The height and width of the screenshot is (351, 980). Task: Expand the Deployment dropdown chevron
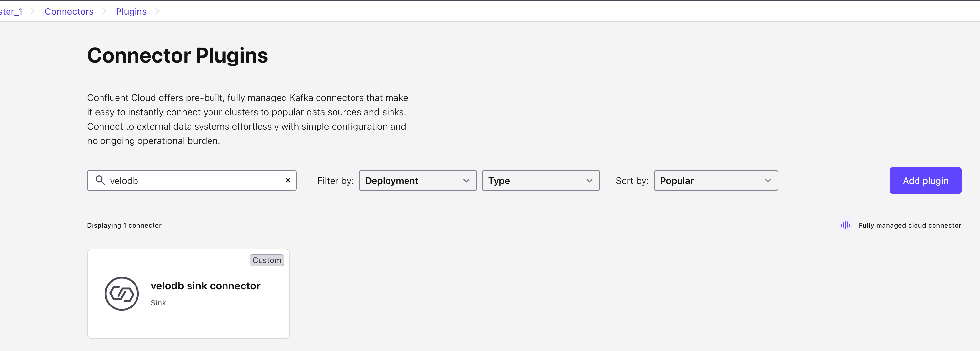[466, 181]
